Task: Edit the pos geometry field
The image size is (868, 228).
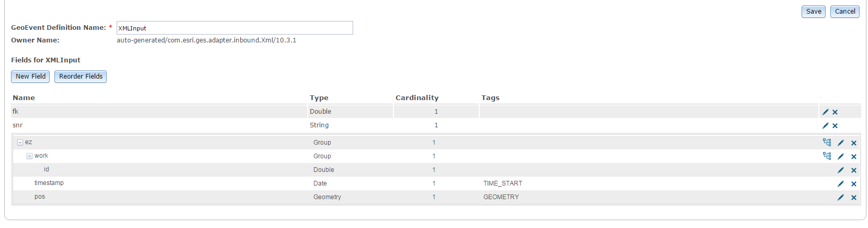Action: [x=841, y=197]
